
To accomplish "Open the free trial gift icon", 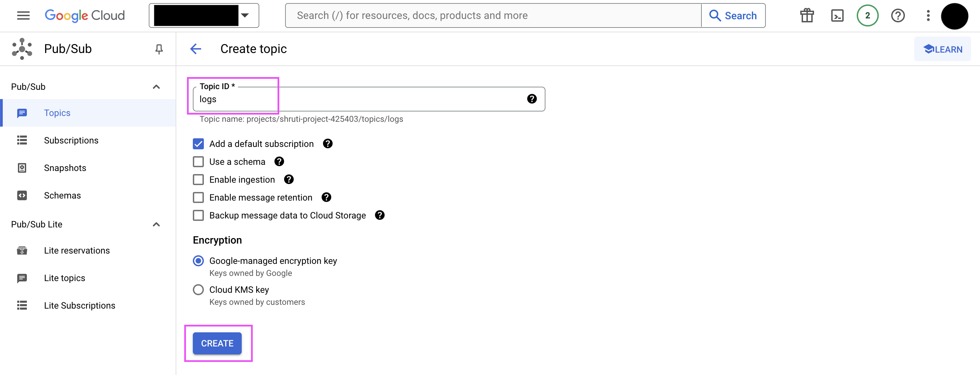I will [806, 15].
